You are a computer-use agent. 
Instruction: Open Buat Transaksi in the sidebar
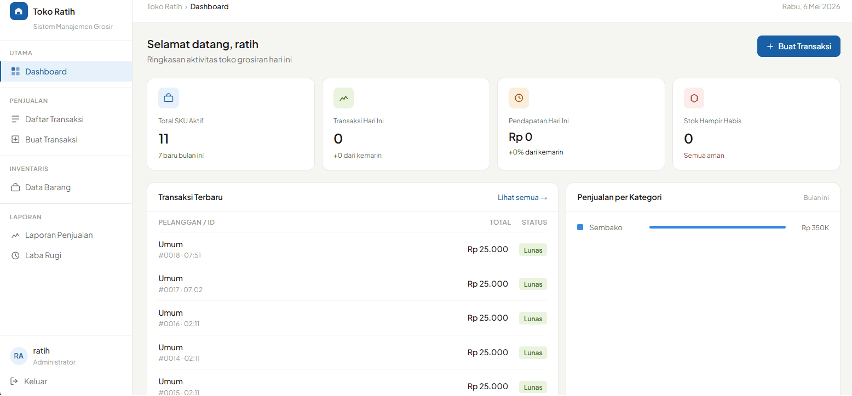point(66,140)
